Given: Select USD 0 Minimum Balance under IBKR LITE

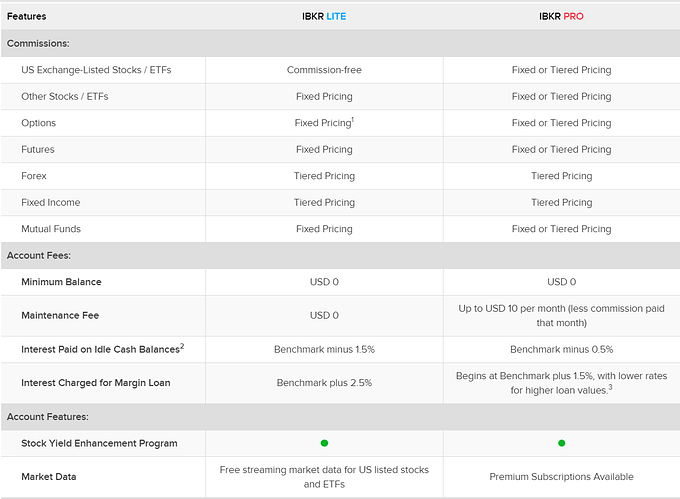Looking at the screenshot, I should click(x=324, y=282).
